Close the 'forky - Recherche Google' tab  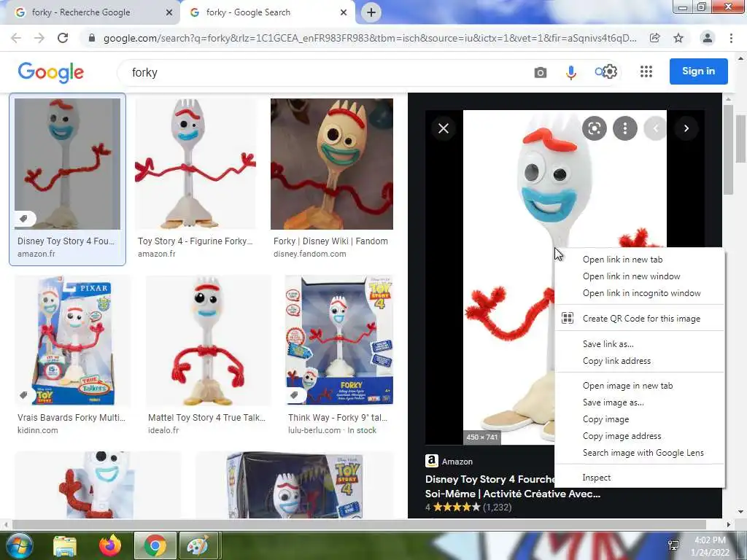click(x=169, y=12)
